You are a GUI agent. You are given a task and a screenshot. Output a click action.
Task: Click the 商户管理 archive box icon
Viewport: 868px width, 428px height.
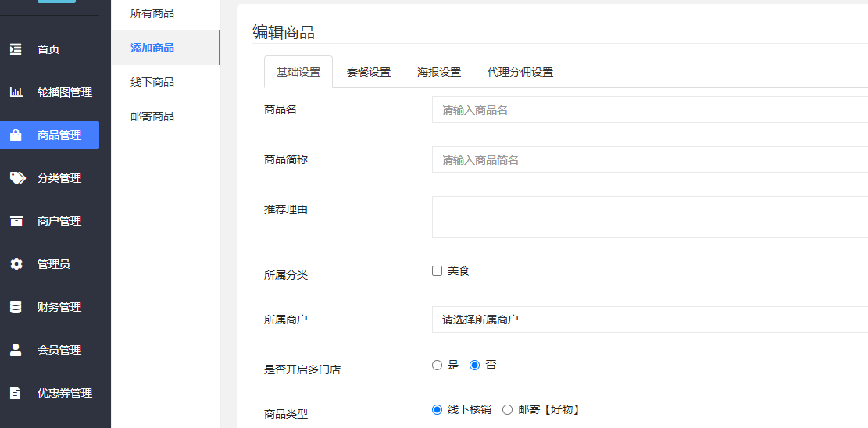[x=16, y=221]
